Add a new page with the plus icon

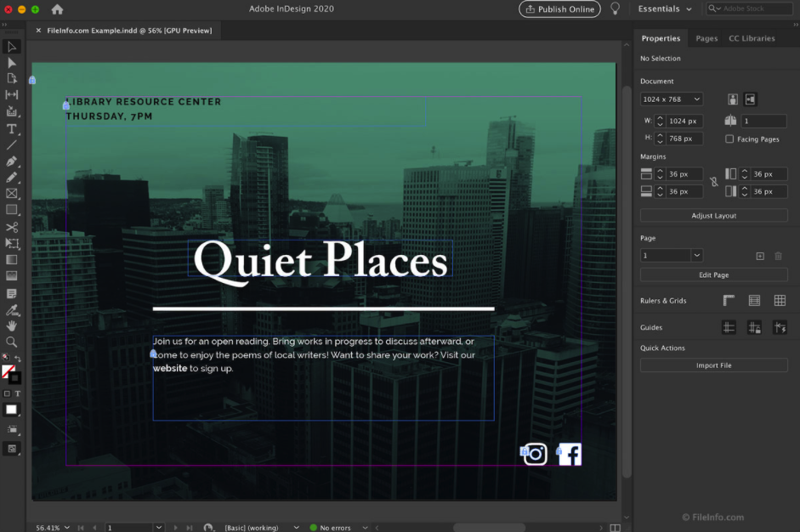[x=760, y=256]
